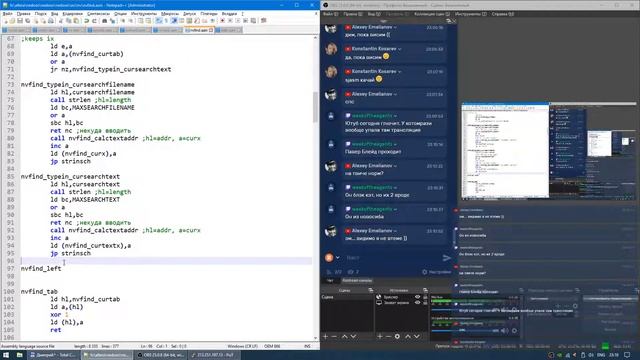This screenshot has width=640, height=360.
Task: Open chat Настройки settings button
Action: (x=436, y=272)
